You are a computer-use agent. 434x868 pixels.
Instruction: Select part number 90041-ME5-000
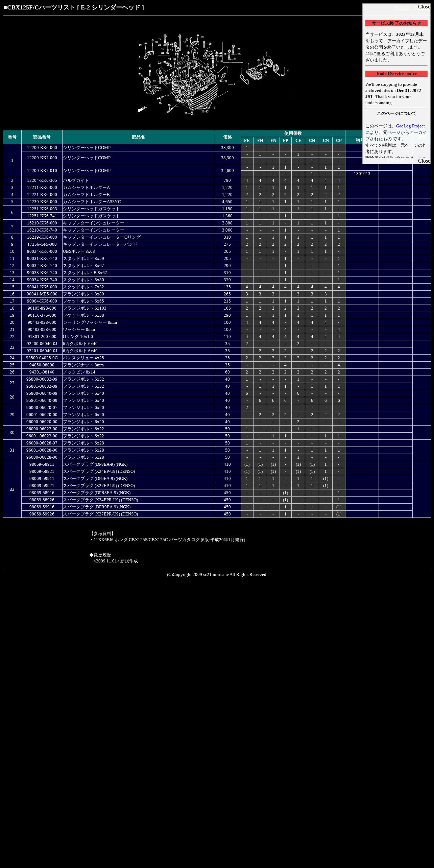(42, 294)
